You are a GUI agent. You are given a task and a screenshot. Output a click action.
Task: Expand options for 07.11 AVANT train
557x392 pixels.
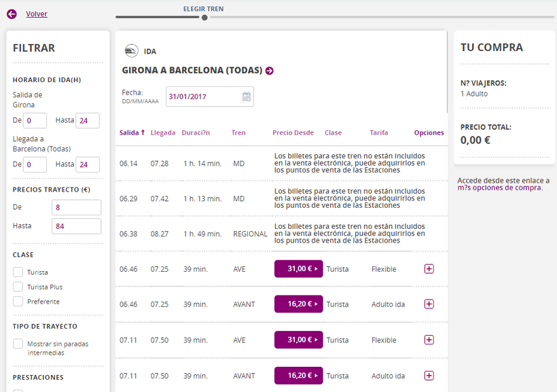pyautogui.click(x=429, y=376)
